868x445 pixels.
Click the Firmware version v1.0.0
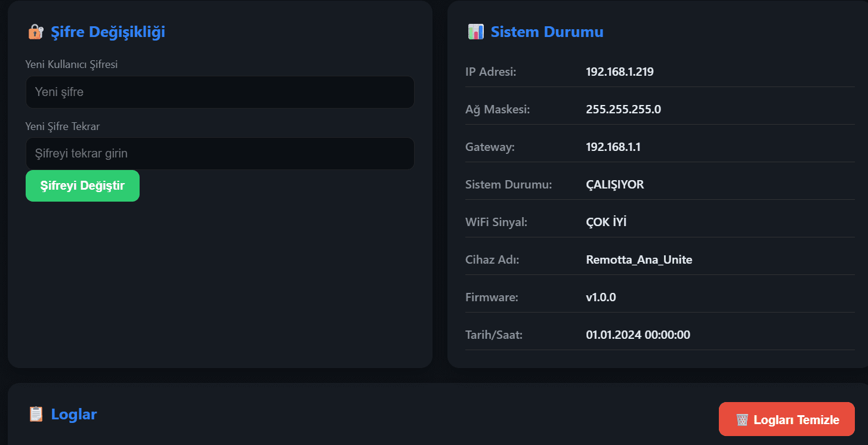601,298
